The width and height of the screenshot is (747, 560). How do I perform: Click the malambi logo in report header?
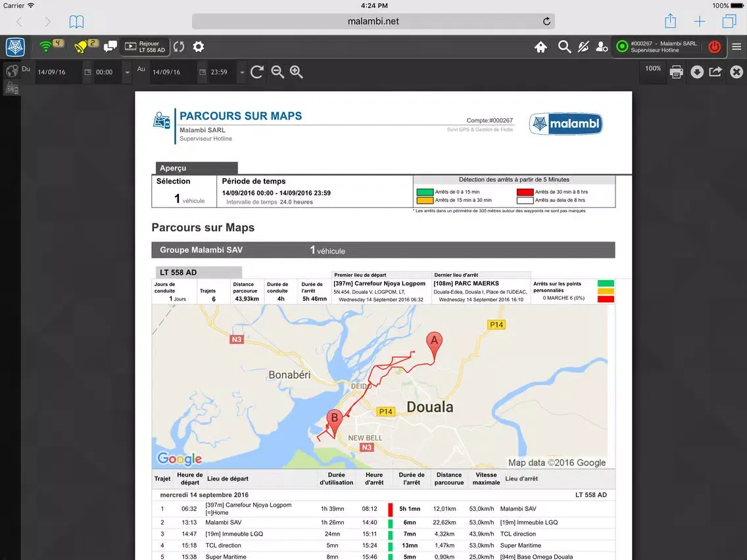click(x=566, y=124)
